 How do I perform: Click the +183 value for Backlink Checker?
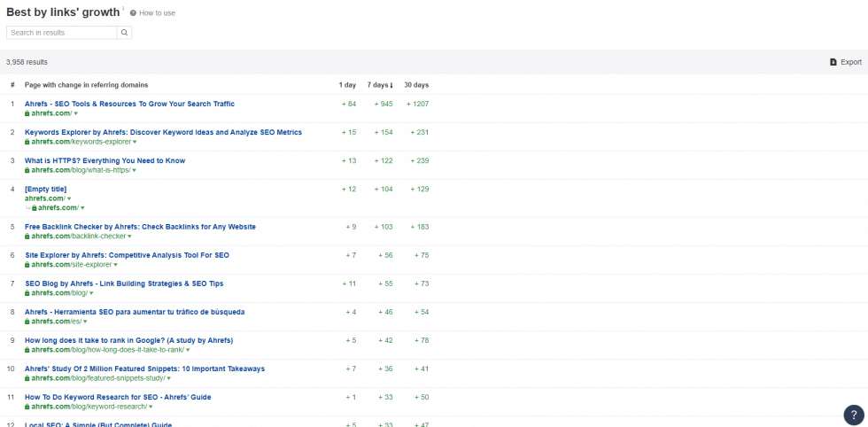coord(419,227)
